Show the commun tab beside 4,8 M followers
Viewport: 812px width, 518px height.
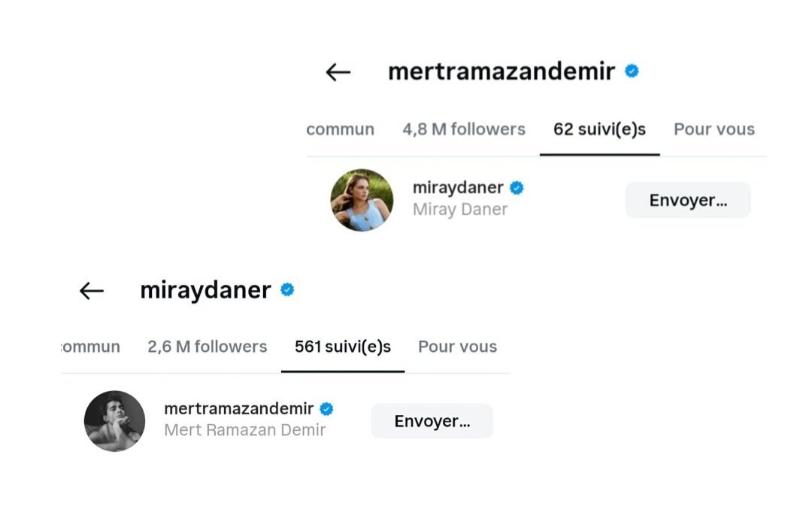pyautogui.click(x=341, y=129)
